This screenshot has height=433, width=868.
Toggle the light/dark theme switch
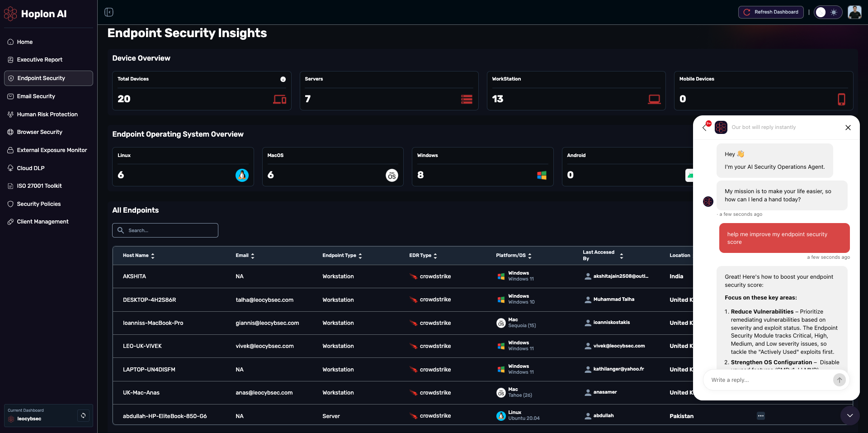tap(827, 12)
